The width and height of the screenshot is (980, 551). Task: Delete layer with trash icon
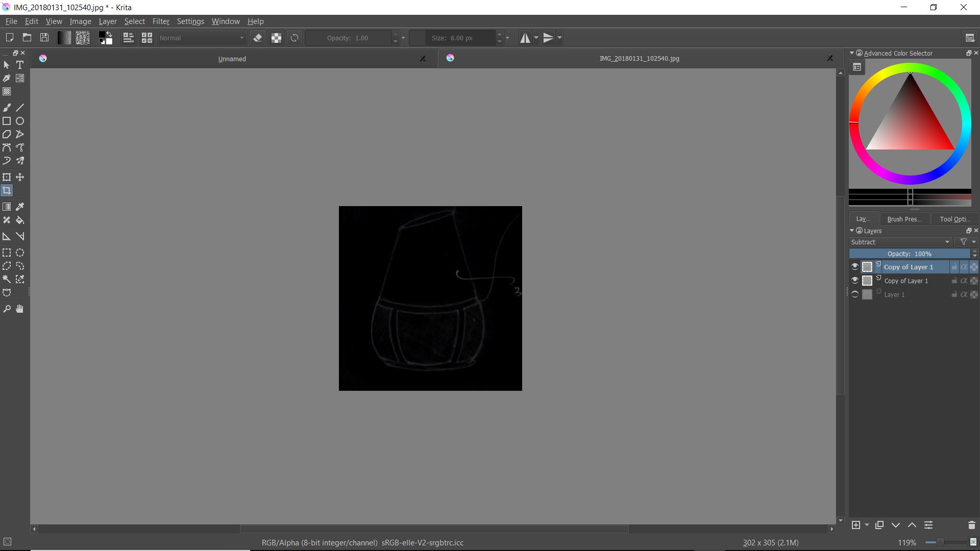point(971,525)
